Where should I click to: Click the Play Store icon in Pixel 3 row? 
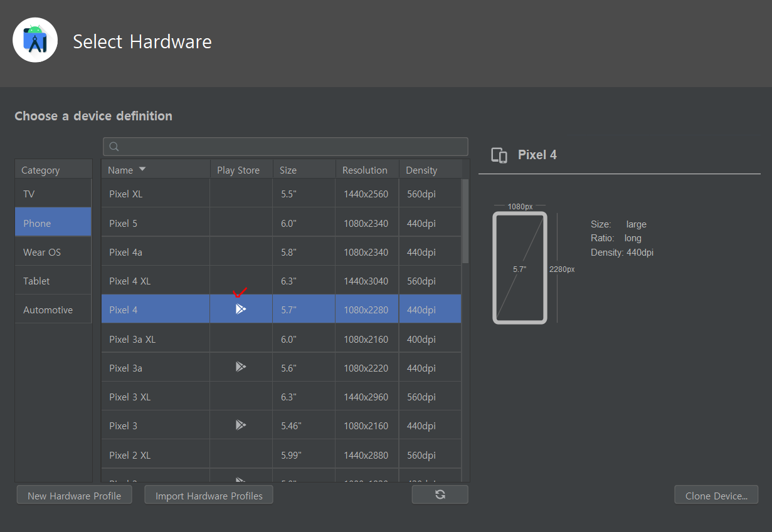point(240,425)
